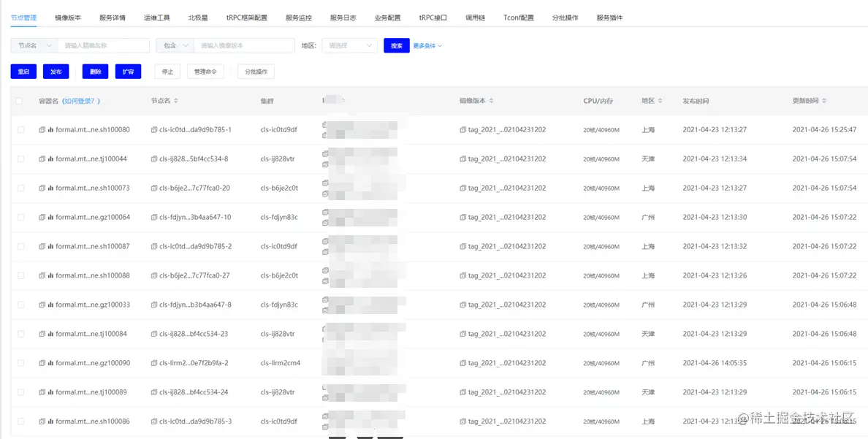Copy container name icon for formal.mt...ne.tj100044

42,159
